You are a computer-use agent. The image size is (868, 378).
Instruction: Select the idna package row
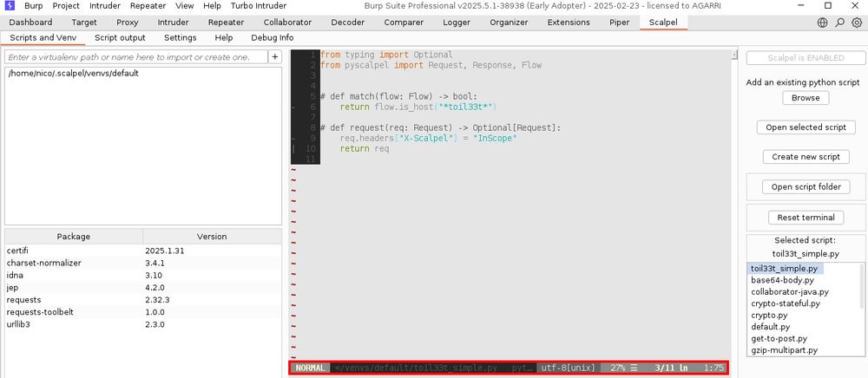tap(143, 275)
